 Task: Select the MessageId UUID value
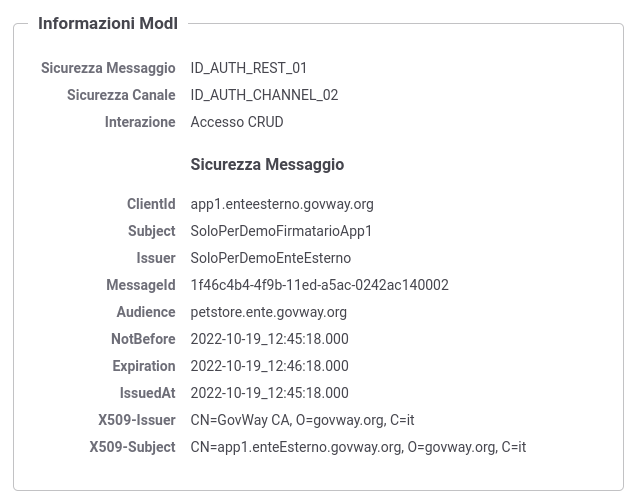(x=320, y=285)
